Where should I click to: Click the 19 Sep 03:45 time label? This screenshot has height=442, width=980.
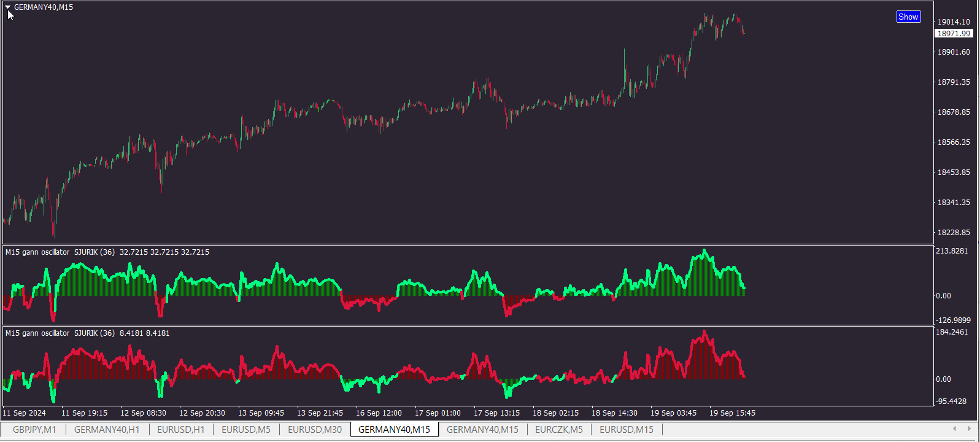[x=673, y=413]
